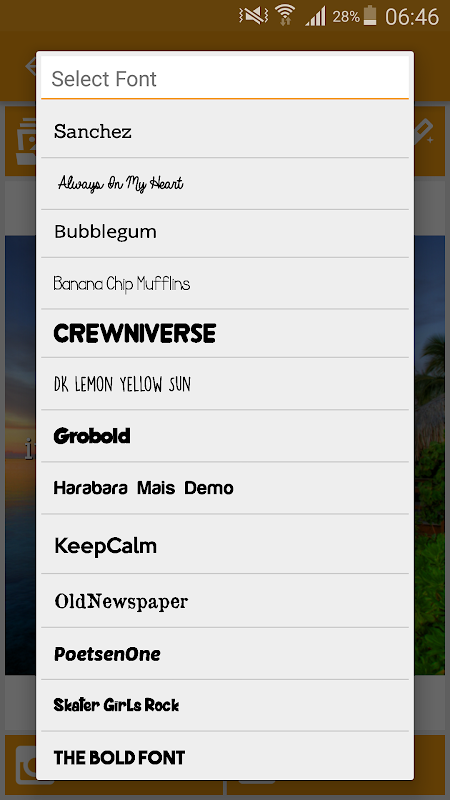Tap the back arrow behind dialog

(30, 65)
